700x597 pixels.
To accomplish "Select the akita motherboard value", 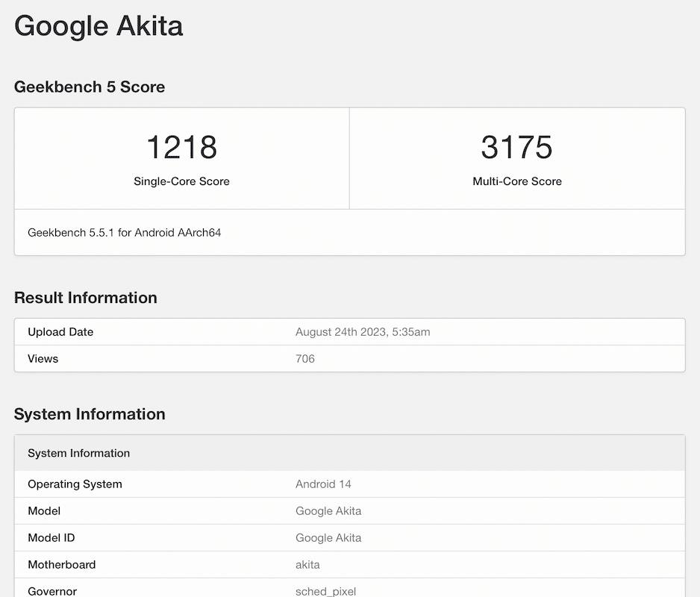I will click(x=307, y=564).
